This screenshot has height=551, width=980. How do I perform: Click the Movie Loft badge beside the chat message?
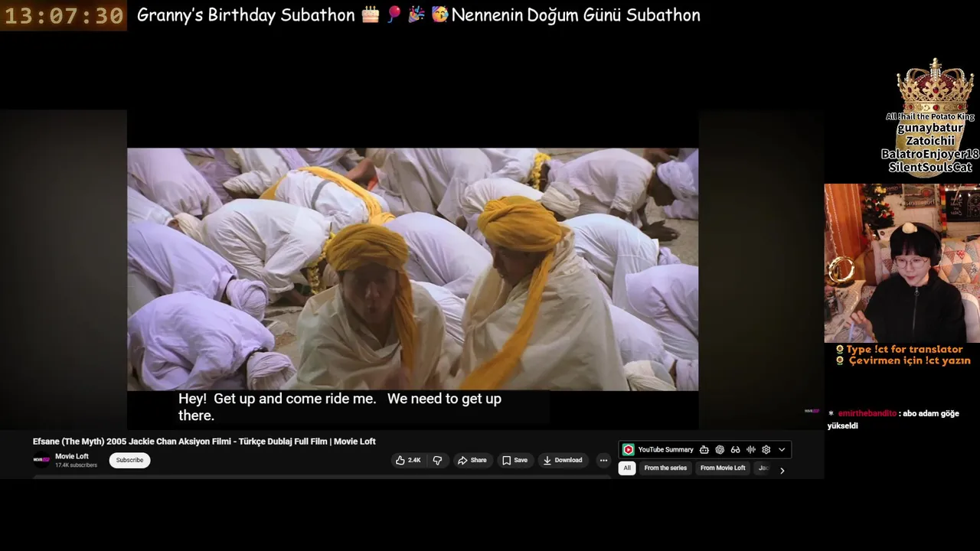[x=812, y=411]
